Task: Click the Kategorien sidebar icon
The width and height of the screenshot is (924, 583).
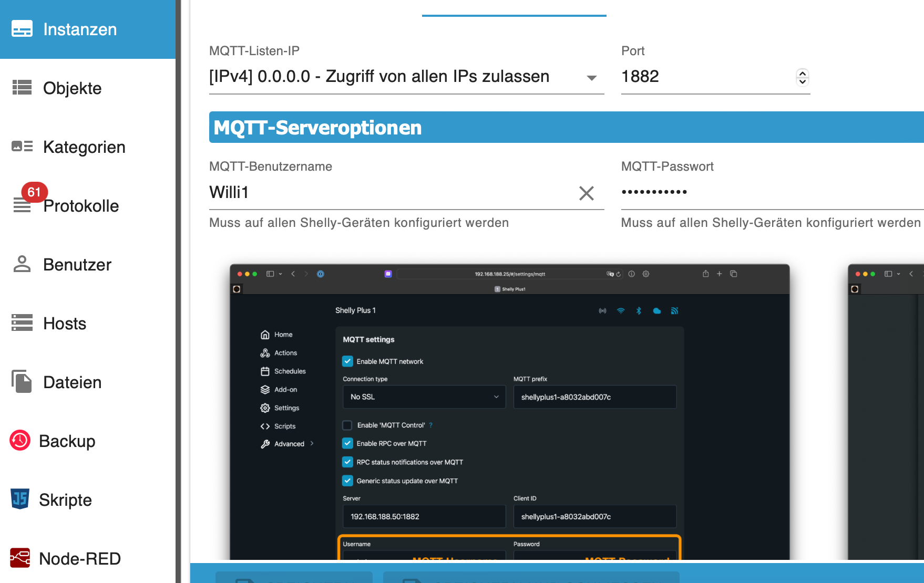Action: (x=22, y=147)
